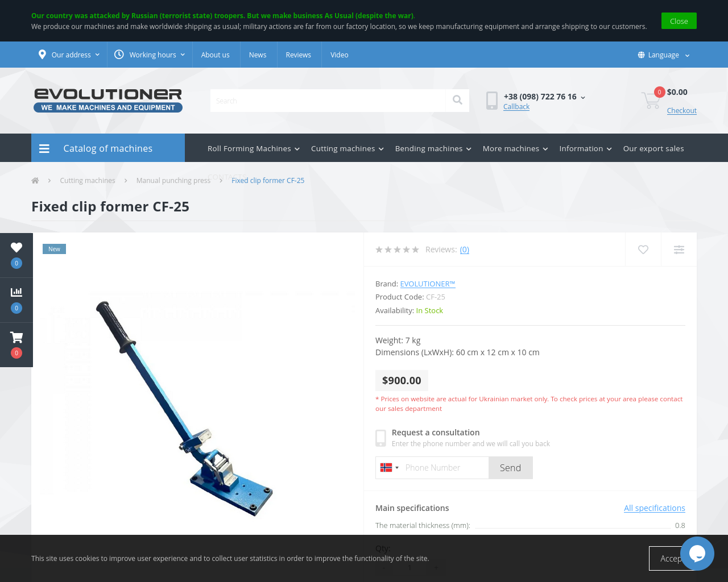The image size is (728, 582).
Task: Click the header phone number +38 (098) 722 76 16
Action: 540,97
